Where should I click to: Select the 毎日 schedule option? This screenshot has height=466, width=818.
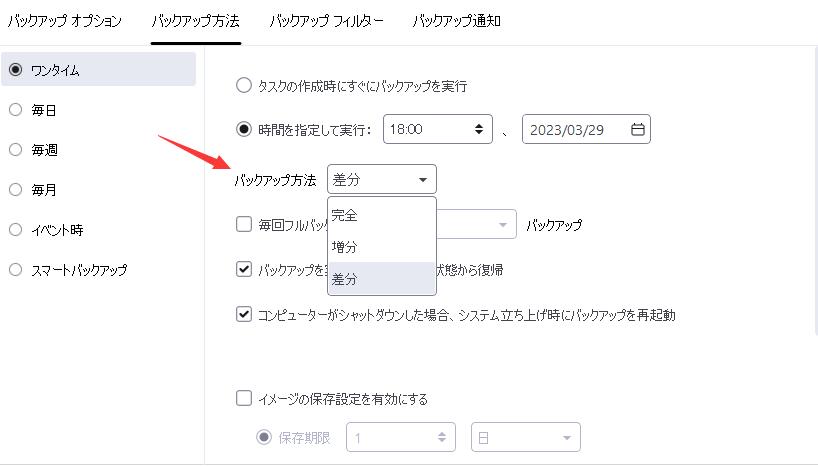point(16,110)
